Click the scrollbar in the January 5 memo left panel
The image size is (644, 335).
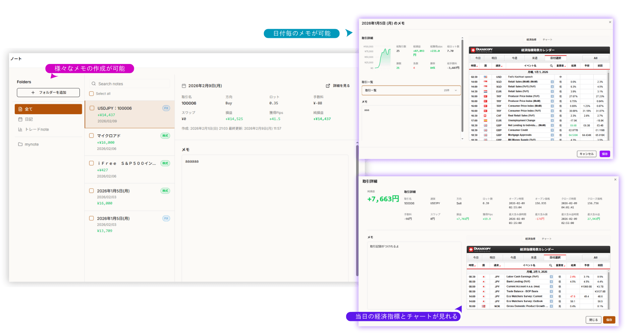(x=462, y=87)
